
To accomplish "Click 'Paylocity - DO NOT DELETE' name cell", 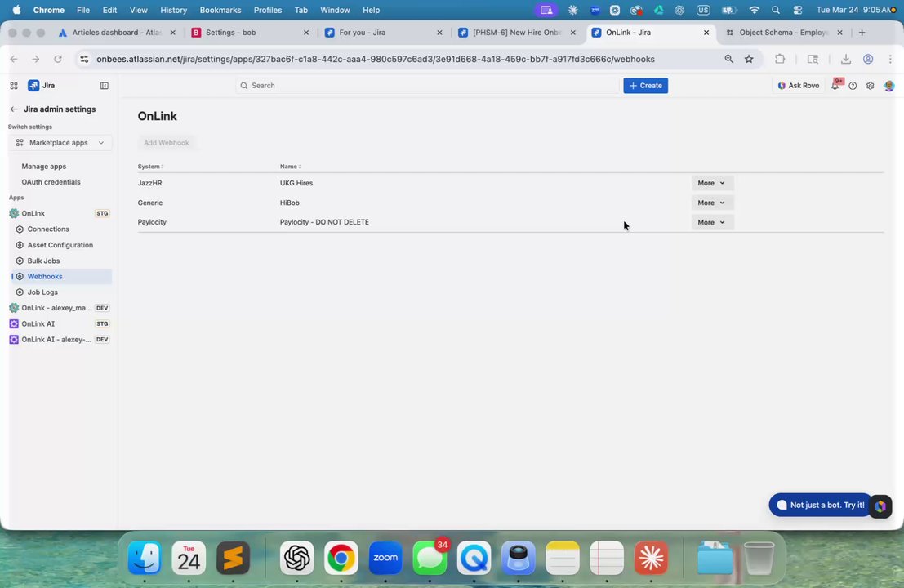I will click(x=324, y=222).
